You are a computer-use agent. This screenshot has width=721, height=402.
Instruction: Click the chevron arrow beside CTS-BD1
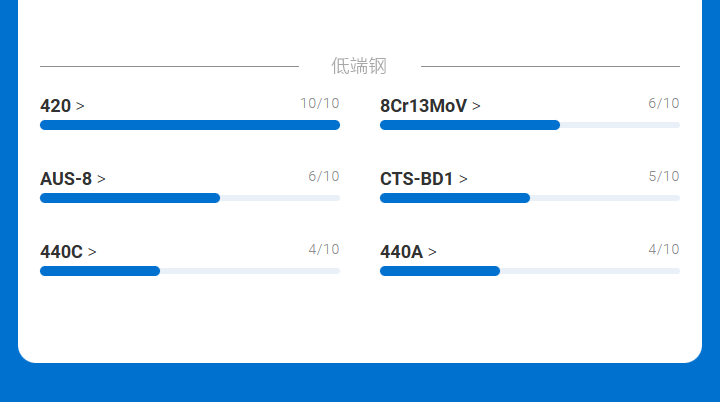pyautogui.click(x=464, y=180)
